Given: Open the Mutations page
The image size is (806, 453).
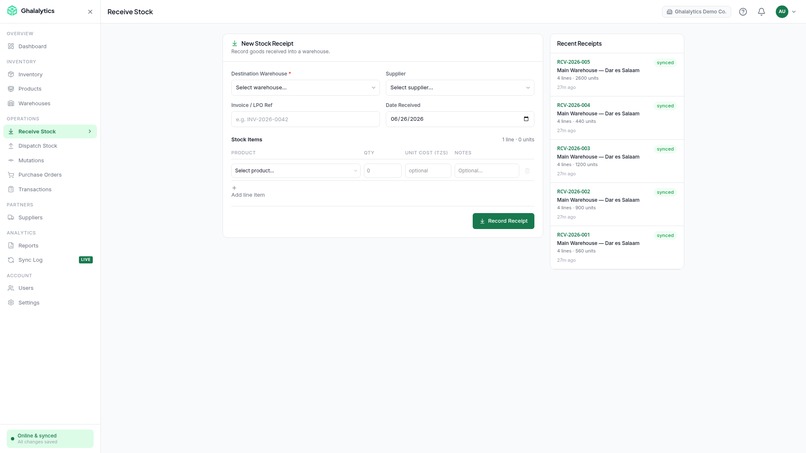Looking at the screenshot, I should pos(50,160).
